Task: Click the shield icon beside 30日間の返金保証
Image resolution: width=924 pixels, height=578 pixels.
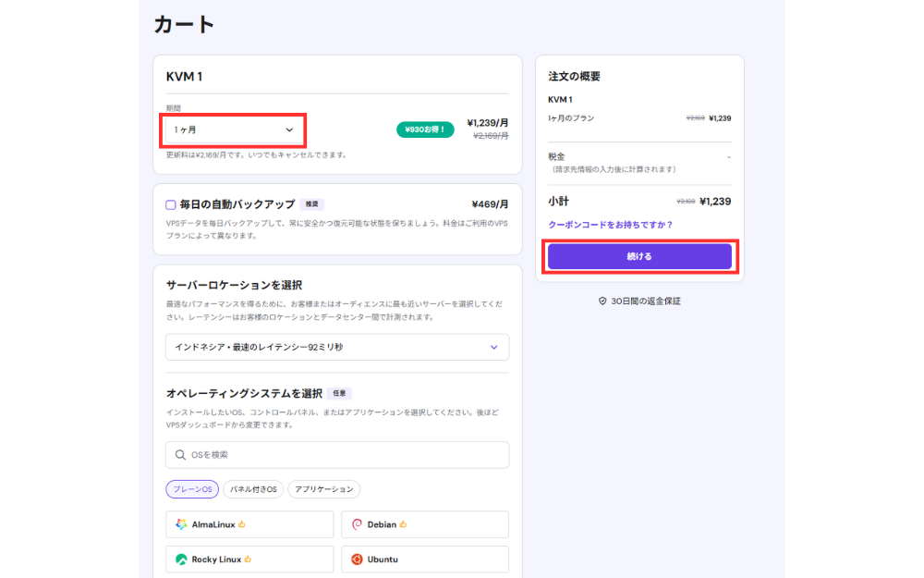Action: [x=602, y=301]
